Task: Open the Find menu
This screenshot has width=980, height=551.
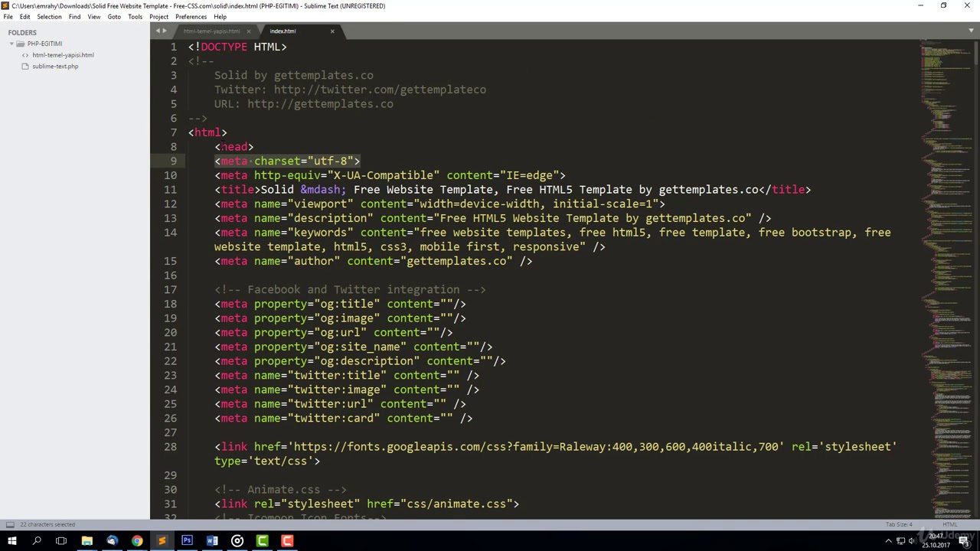Action: tap(74, 17)
